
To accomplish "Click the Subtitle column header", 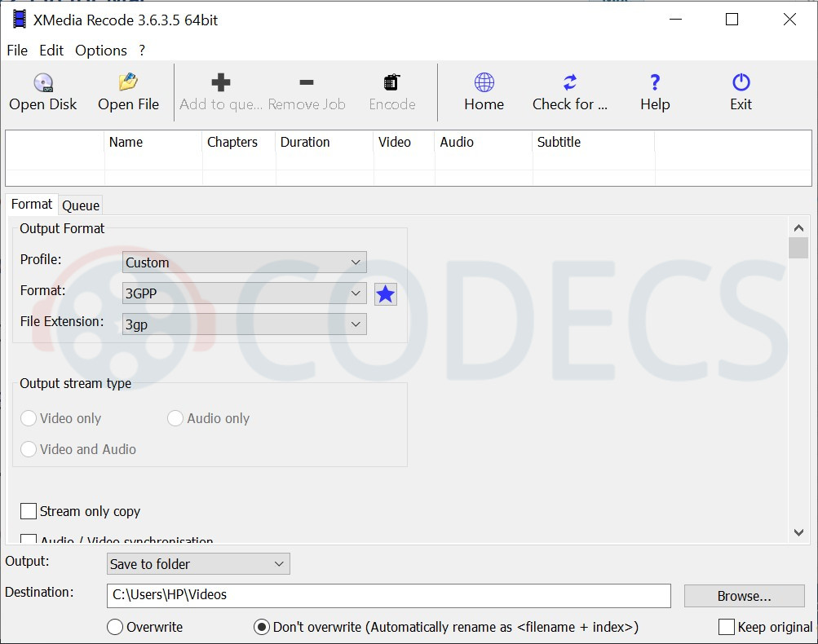I will (594, 143).
